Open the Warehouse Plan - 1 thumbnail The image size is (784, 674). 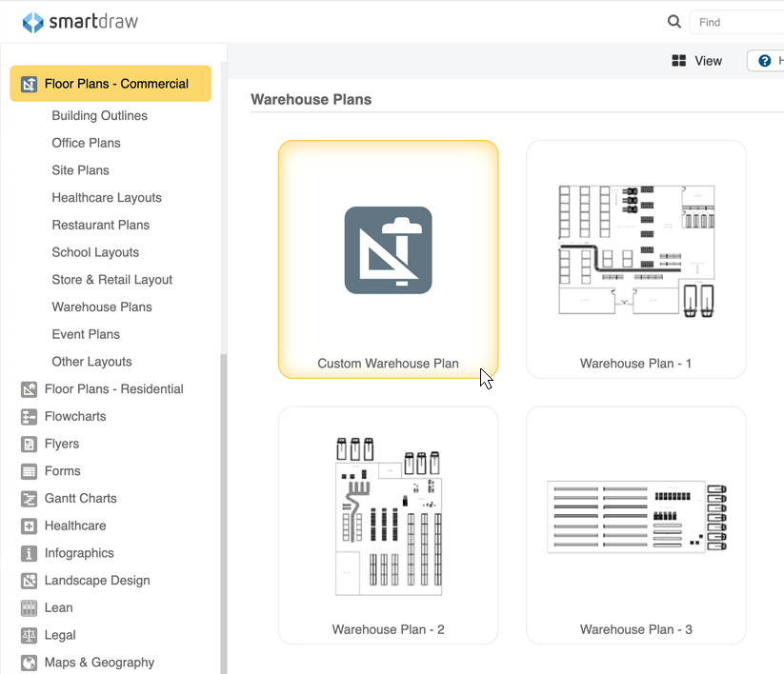[636, 251]
